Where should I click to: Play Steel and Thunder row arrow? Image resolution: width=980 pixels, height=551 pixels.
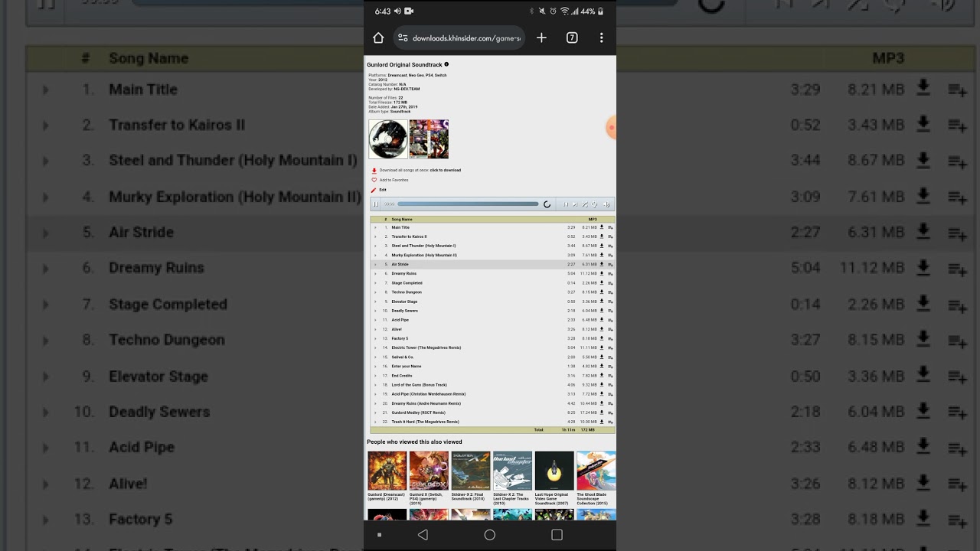coord(375,246)
